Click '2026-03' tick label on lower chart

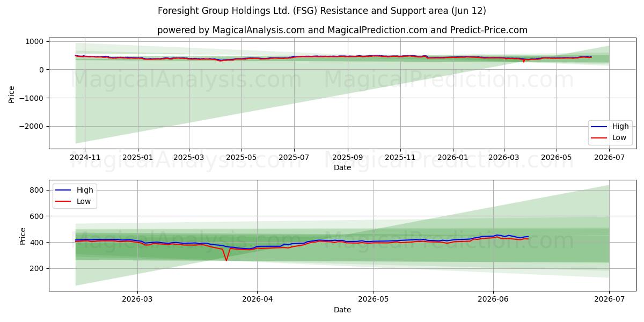(x=137, y=300)
